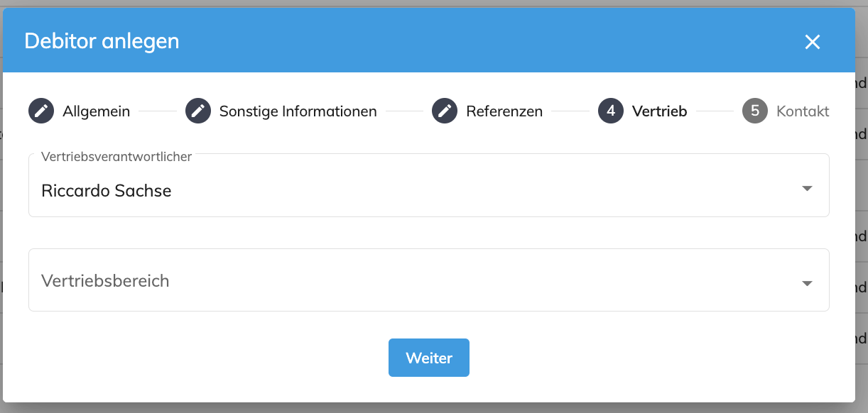Click the Debitor anlegen dialog title
868x413 pixels.
pyautogui.click(x=102, y=41)
